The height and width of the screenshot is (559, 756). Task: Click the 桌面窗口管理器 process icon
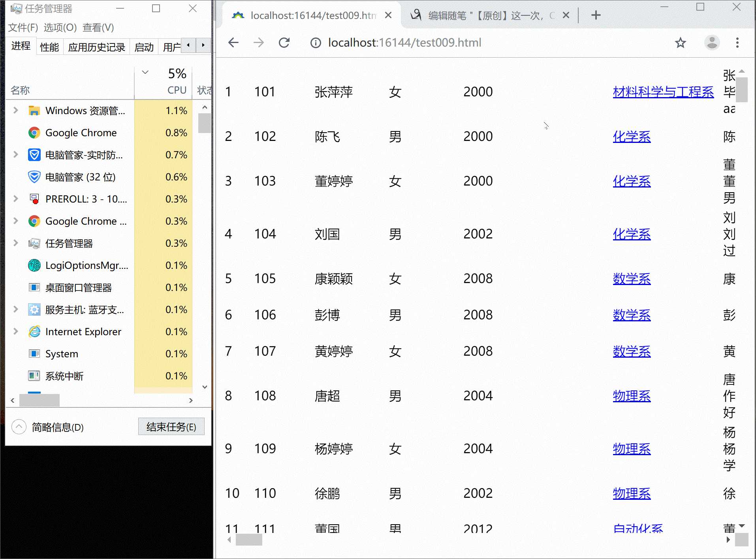click(x=34, y=288)
